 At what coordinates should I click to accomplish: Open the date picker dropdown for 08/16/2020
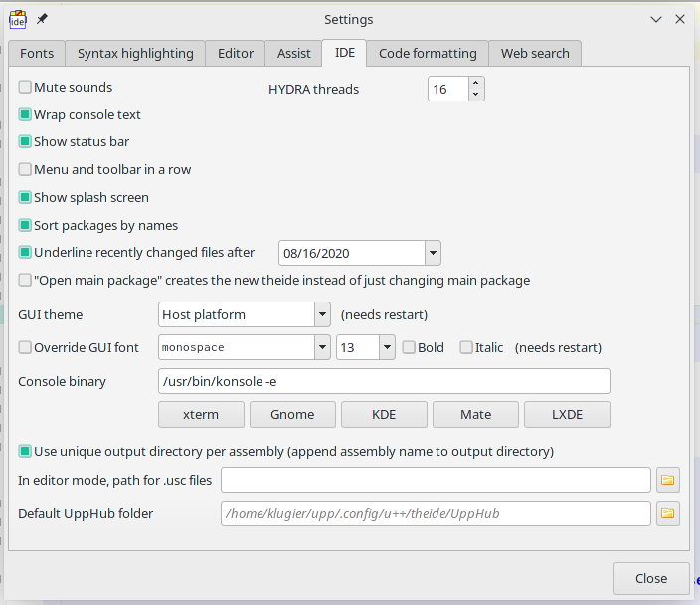click(433, 254)
